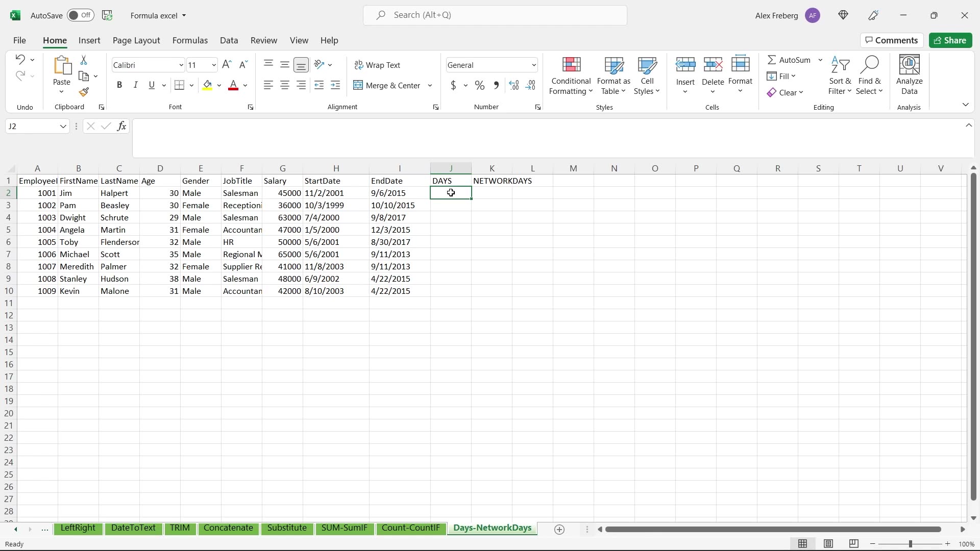Open Conditional Formatting
Viewport: 980px width, 551px height.
(570, 75)
